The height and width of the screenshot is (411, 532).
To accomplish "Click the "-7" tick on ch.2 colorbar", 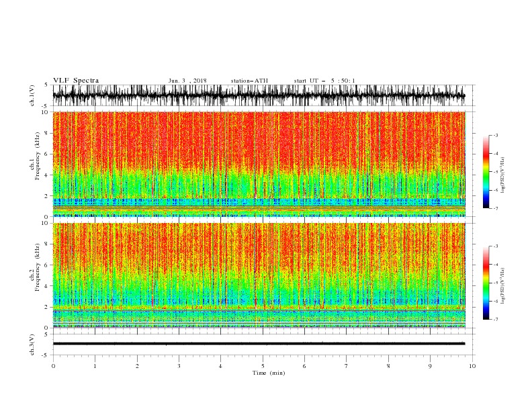I will click(x=495, y=319).
